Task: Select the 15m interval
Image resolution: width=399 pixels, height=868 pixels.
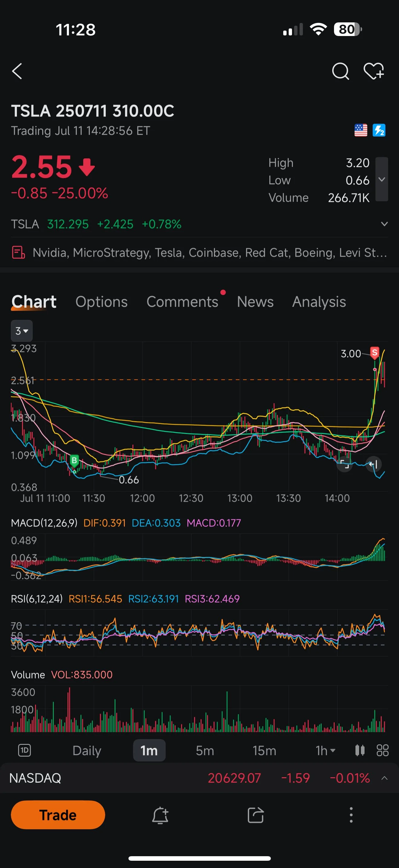Action: [264, 750]
